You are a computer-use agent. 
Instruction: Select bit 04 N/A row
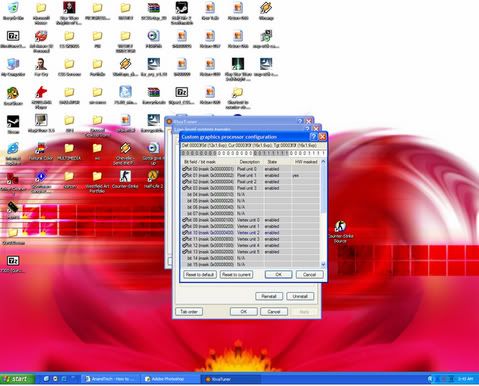[x=250, y=194]
